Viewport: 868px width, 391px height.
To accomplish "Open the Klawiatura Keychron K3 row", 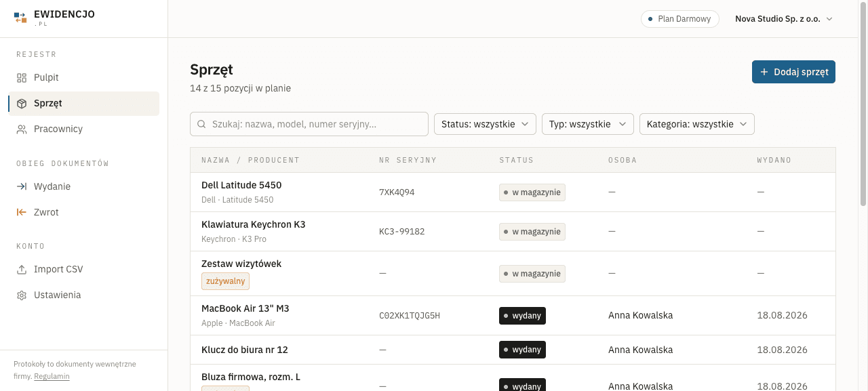I will (x=513, y=232).
